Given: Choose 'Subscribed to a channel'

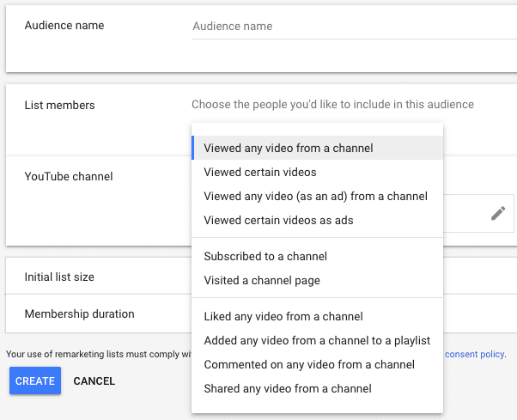Looking at the screenshot, I should (x=265, y=256).
